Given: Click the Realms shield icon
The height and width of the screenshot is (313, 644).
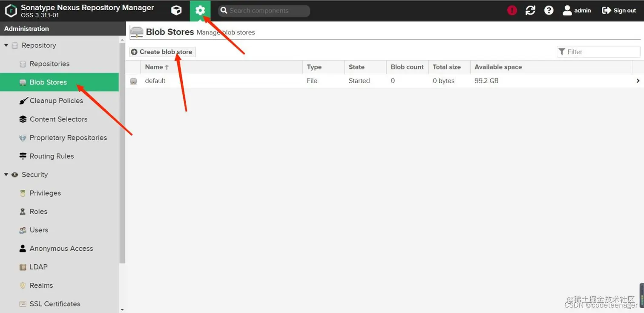Looking at the screenshot, I should point(23,285).
